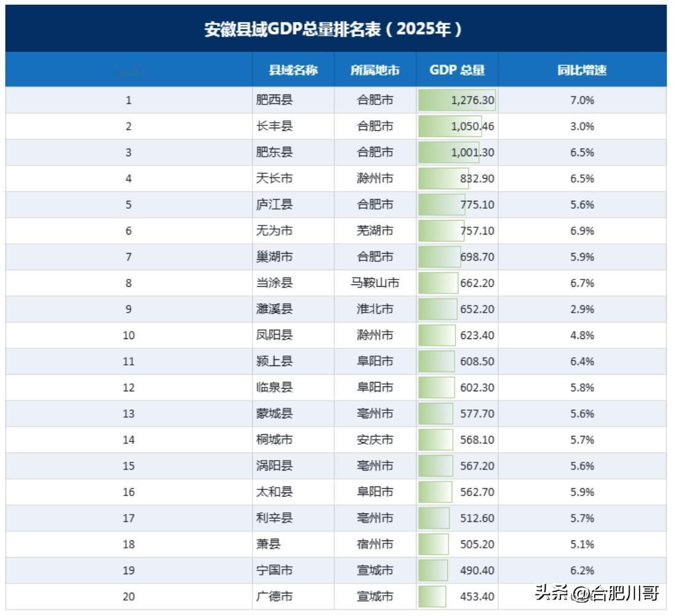Select GDP value 602.30
674x616 pixels.
(477, 388)
